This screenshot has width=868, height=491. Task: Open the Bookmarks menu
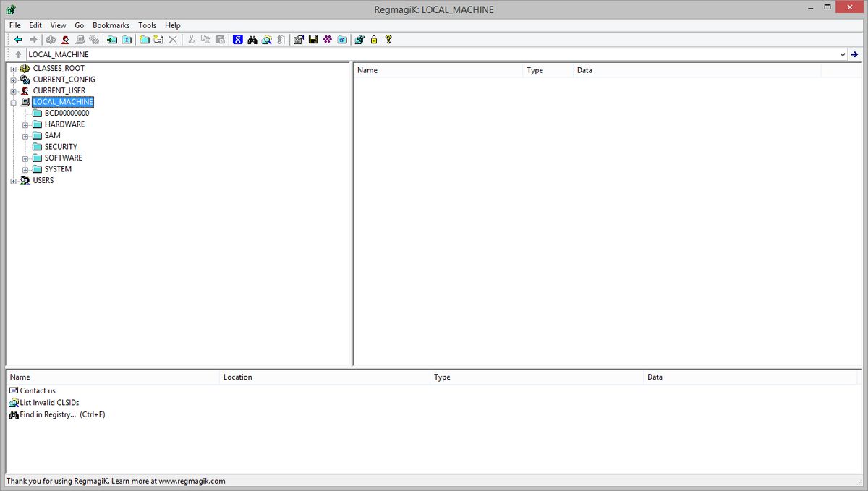click(111, 25)
